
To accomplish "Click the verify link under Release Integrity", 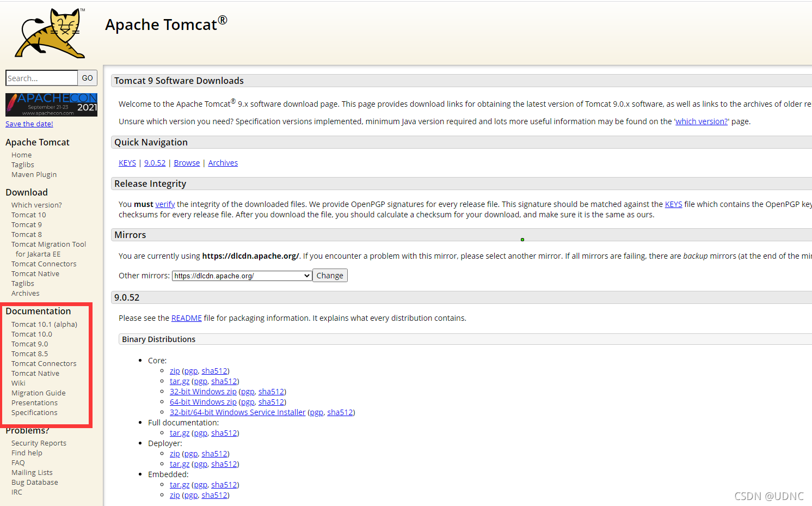I will point(165,204).
